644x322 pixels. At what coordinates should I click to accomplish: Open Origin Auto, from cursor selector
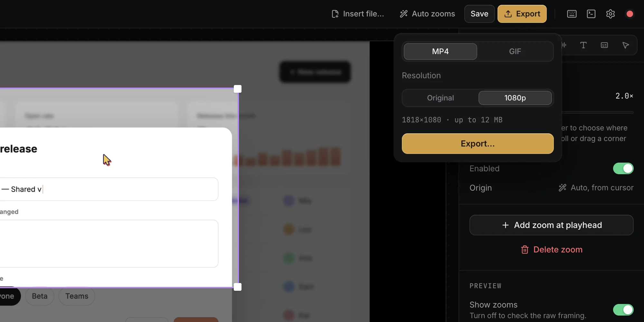point(596,188)
